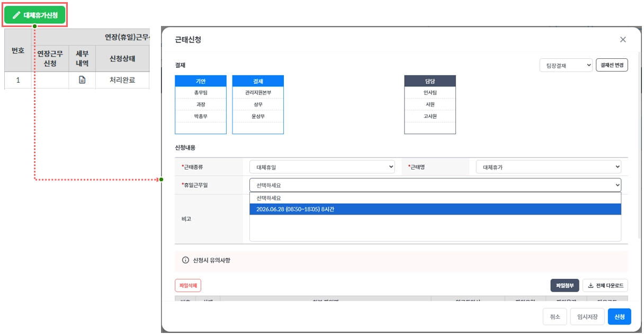Click the blue 신청 submit button

(x=620, y=317)
